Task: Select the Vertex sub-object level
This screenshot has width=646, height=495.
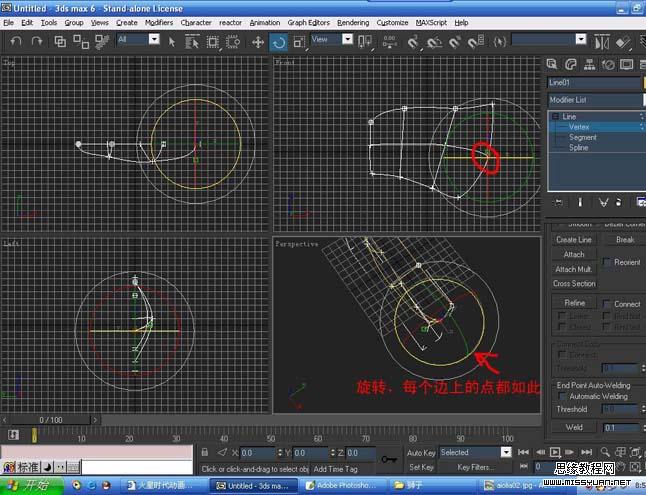Action: coord(579,127)
